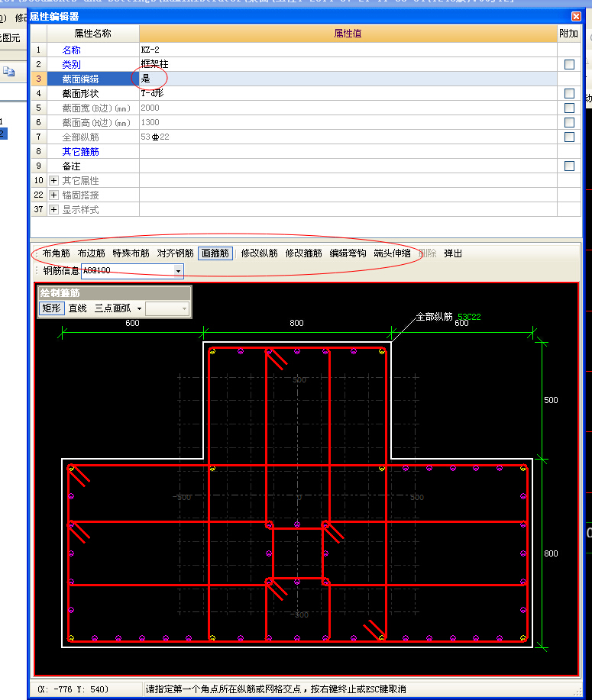Choose 直线 drawing mode
The image size is (592, 700).
78,308
